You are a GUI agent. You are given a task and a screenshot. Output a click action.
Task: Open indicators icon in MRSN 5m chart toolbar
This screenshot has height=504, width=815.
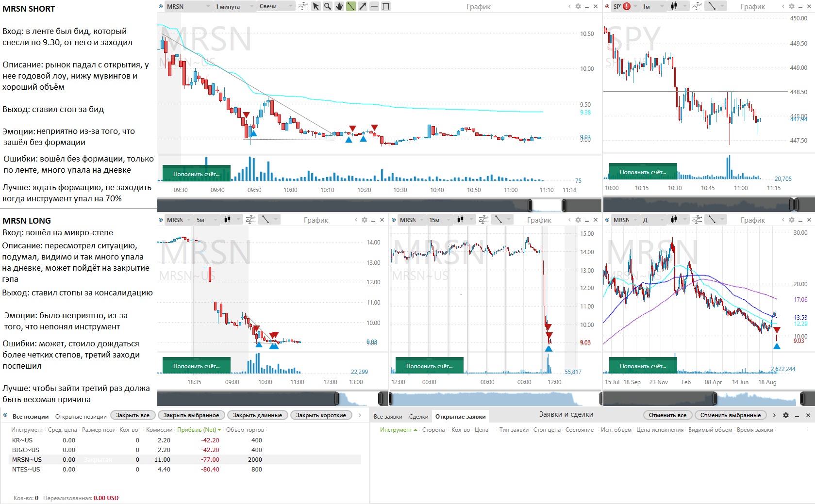coord(250,220)
